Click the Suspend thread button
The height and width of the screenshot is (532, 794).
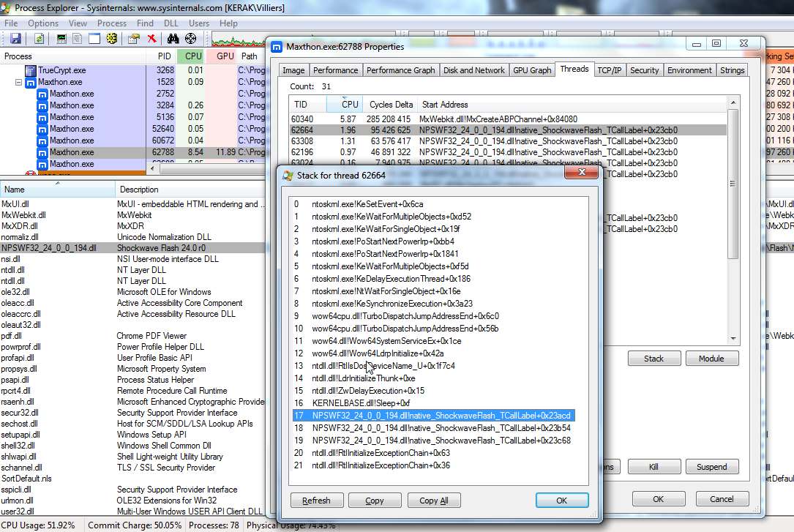point(711,467)
